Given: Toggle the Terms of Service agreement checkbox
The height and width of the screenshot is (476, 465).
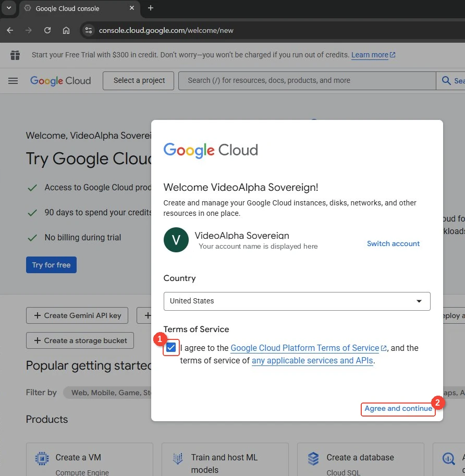Looking at the screenshot, I should (x=171, y=347).
